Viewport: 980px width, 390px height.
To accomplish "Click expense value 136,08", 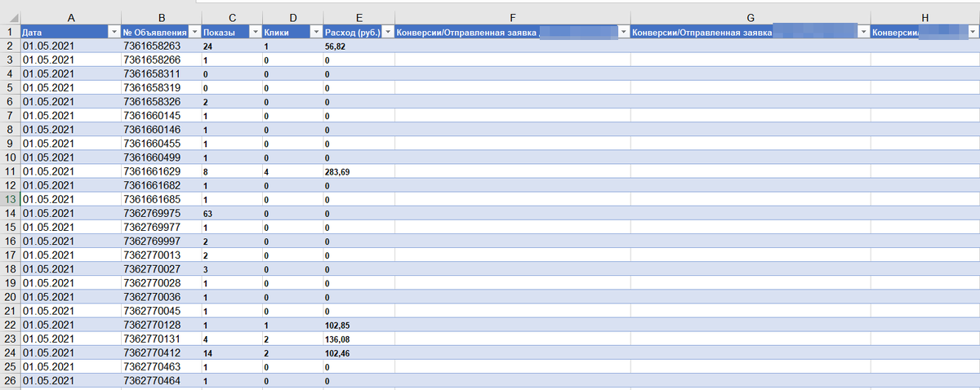I will click(x=338, y=339).
